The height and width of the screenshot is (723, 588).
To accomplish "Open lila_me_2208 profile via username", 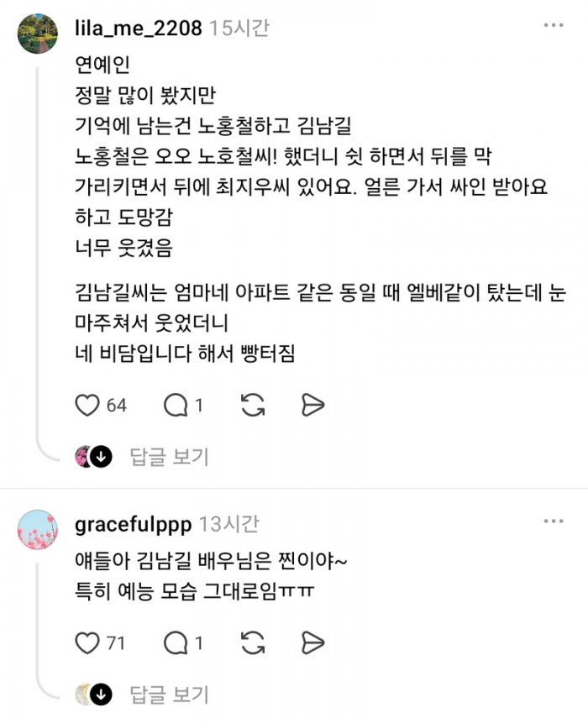I will tap(139, 29).
